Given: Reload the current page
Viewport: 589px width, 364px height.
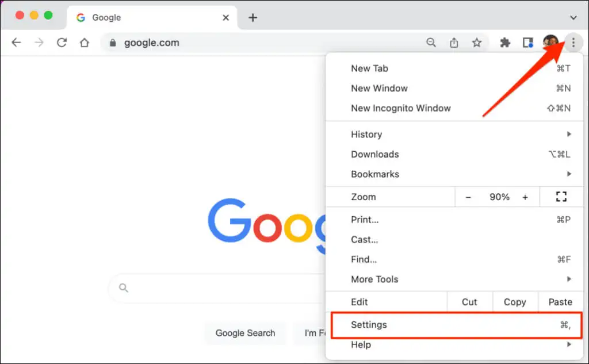Looking at the screenshot, I should pos(62,43).
